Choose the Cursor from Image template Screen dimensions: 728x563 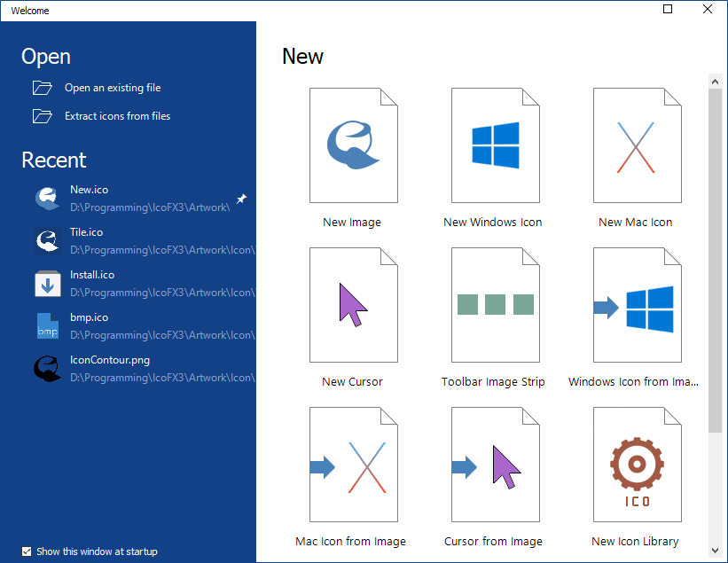495,465
